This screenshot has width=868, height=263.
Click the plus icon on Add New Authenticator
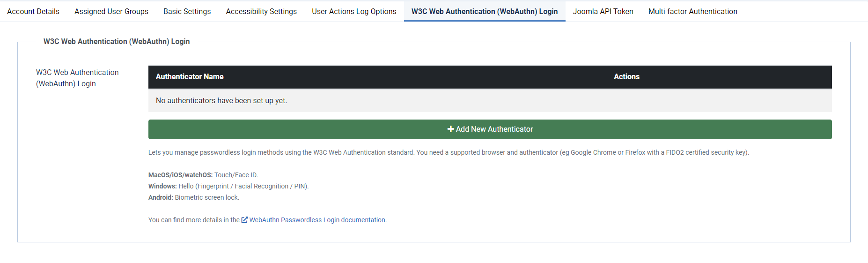coord(450,129)
